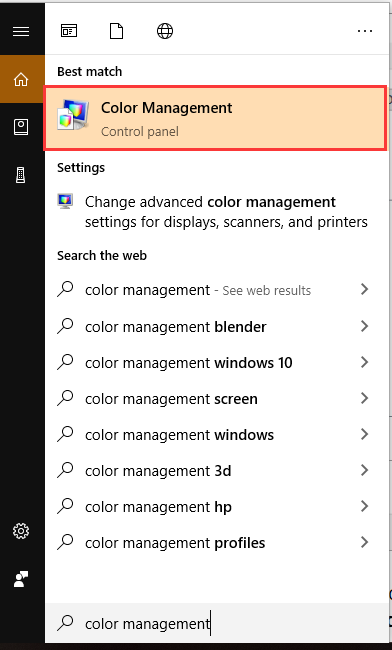Filter search results by Apps
This screenshot has height=650, width=392.
[x=69, y=31]
